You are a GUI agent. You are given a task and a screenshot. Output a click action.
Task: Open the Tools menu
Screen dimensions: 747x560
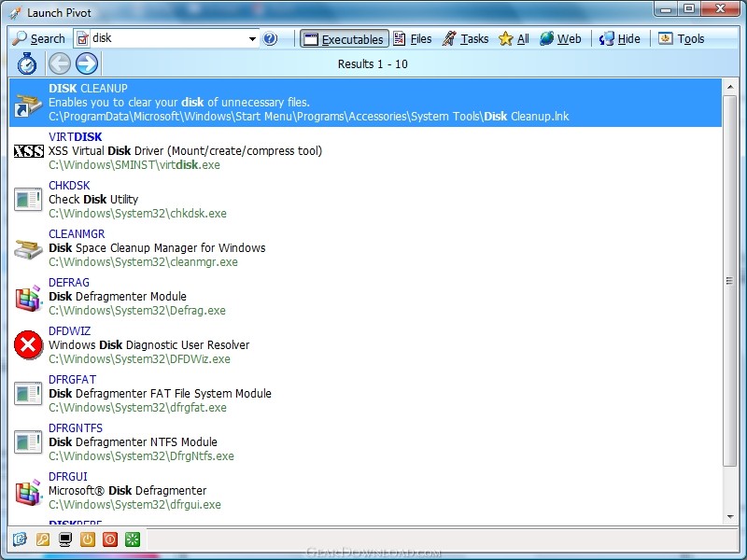click(x=682, y=39)
